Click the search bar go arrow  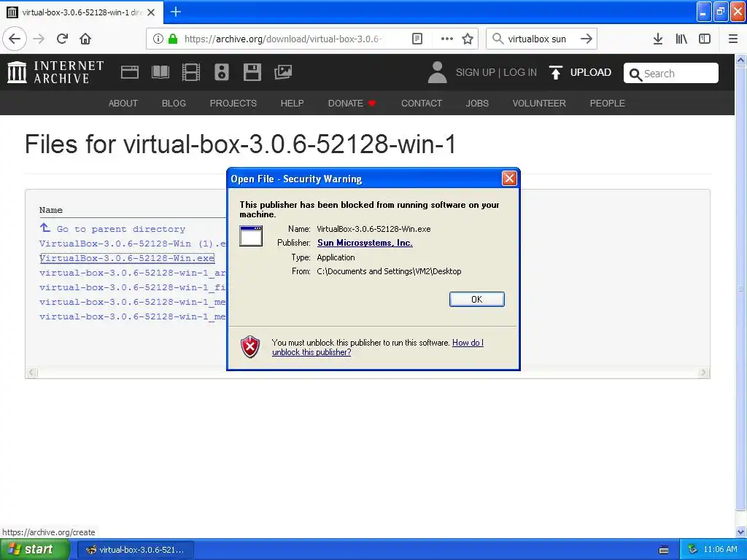tap(587, 39)
